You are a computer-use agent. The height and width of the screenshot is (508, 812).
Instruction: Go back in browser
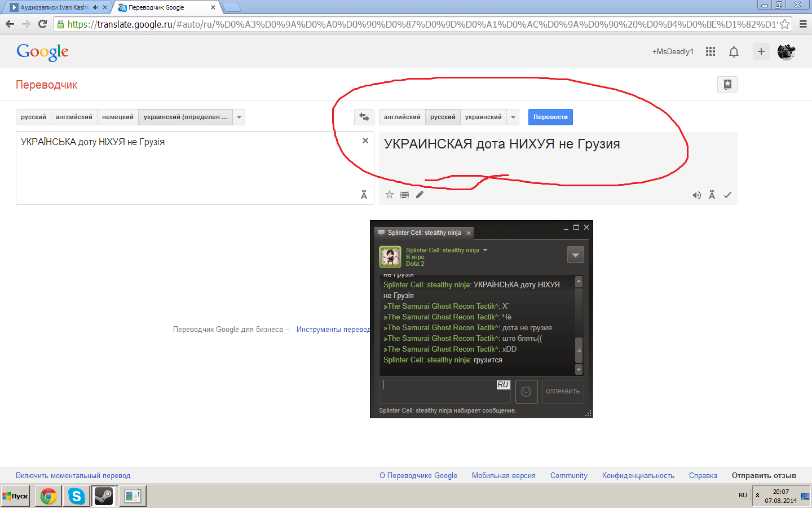(x=10, y=24)
